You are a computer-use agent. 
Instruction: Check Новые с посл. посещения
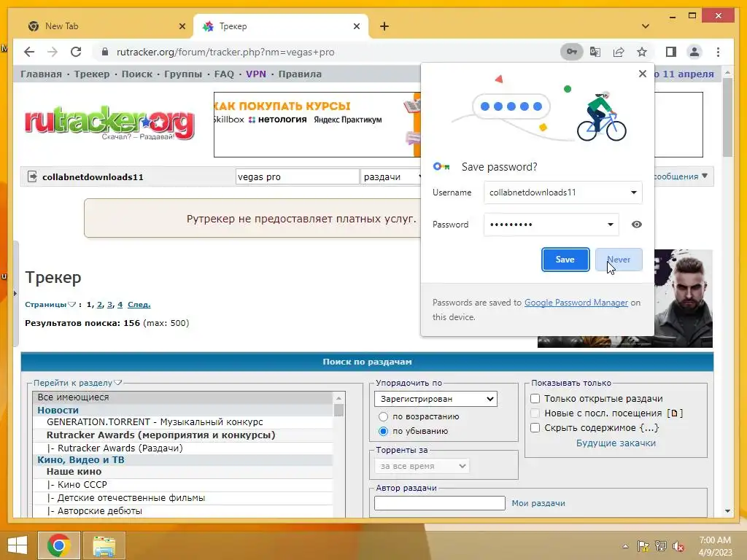click(x=535, y=413)
